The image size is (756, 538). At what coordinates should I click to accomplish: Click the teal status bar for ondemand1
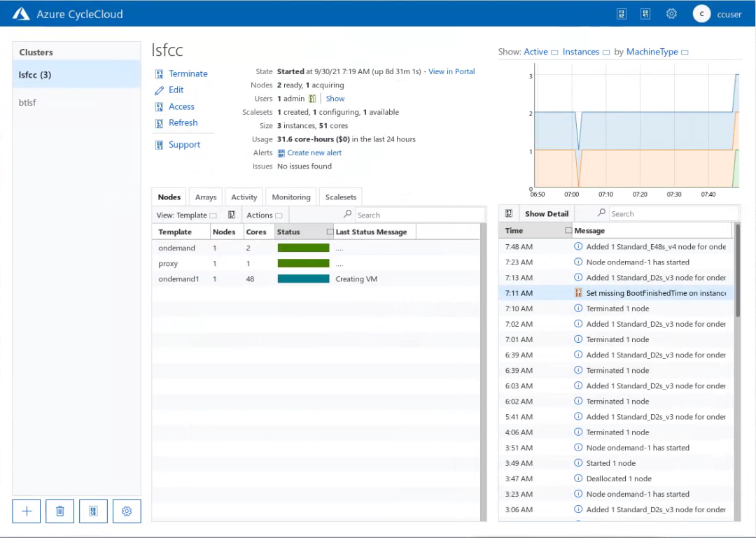click(x=303, y=278)
